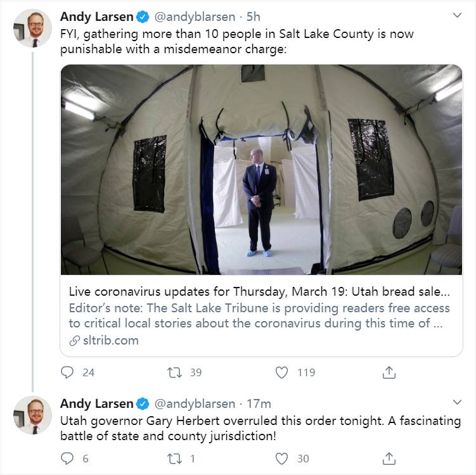The height and width of the screenshot is (475, 476).
Task: Click the Utah governor tweet text
Action: 260,428
